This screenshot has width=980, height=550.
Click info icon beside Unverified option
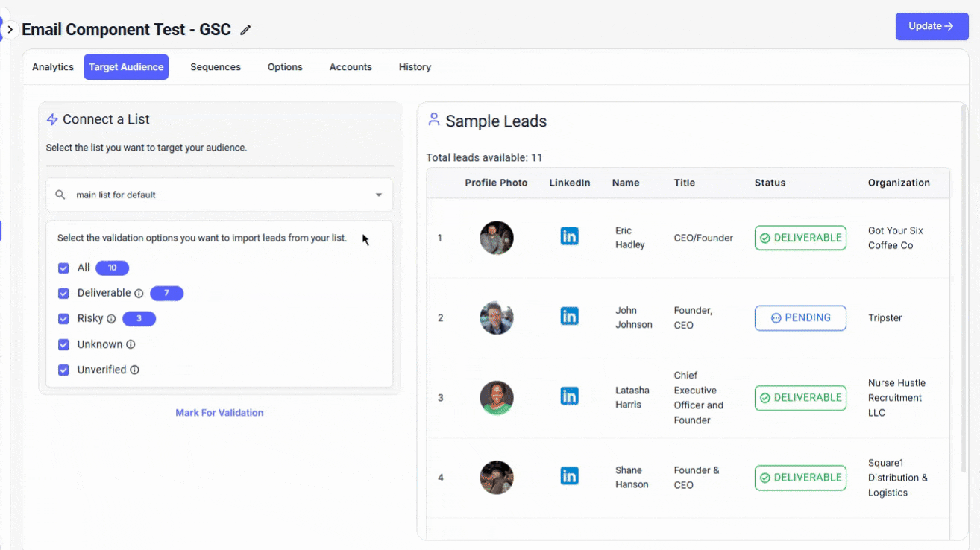click(x=135, y=370)
